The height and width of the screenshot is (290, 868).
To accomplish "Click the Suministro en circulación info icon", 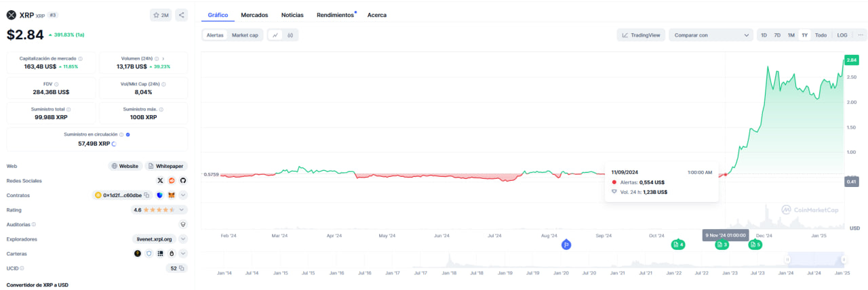I will coord(121,134).
